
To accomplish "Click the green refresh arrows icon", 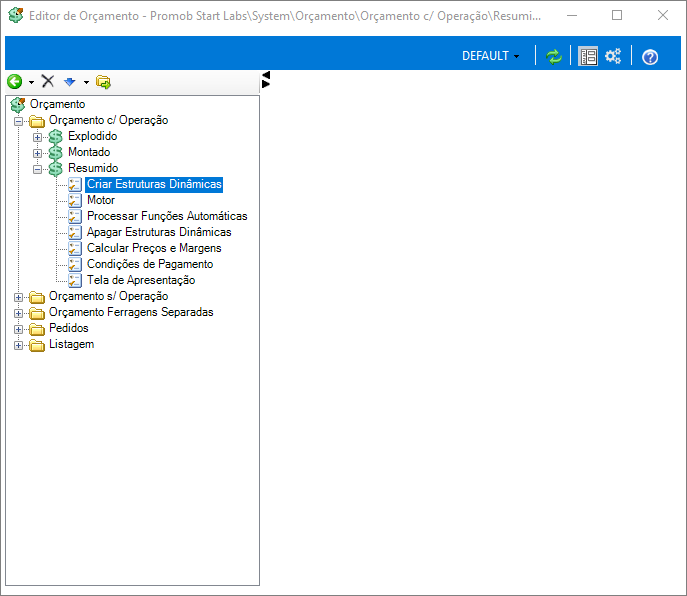I will point(554,57).
